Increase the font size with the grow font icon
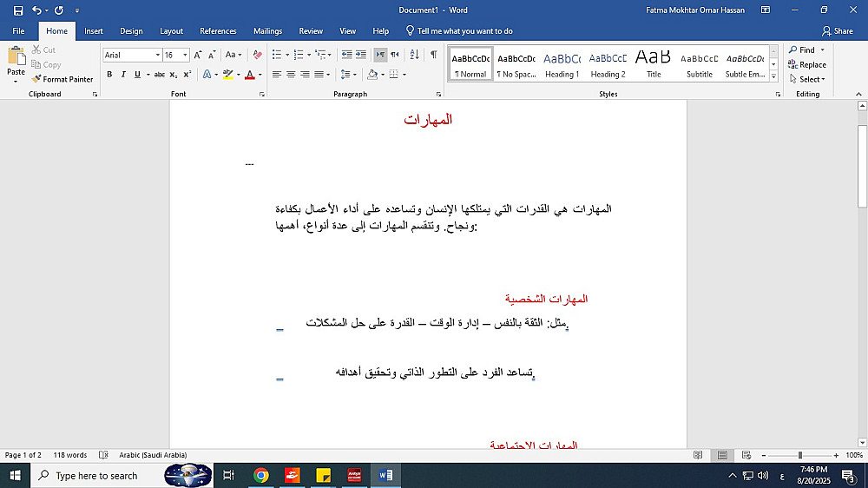 [198, 55]
